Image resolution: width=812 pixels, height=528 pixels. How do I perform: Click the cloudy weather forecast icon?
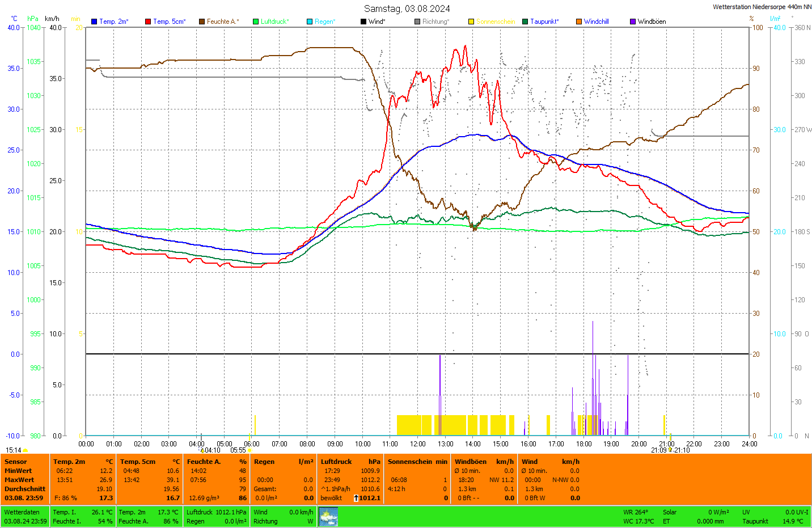[x=328, y=517]
